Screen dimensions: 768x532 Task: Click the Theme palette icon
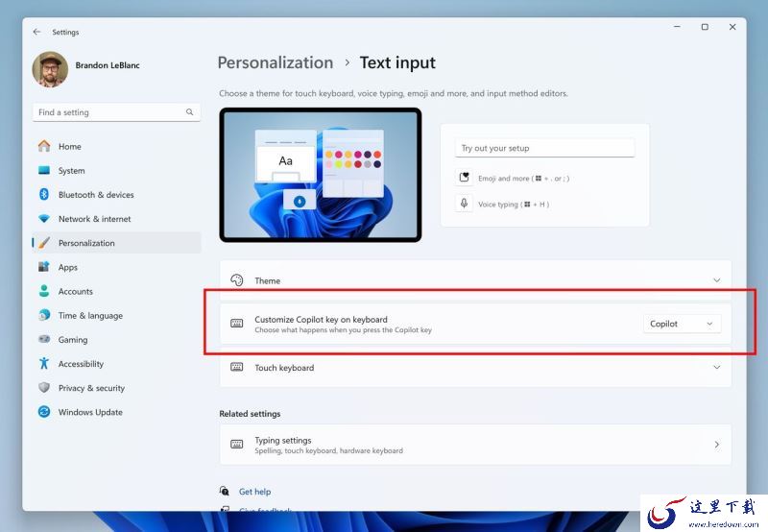(236, 280)
